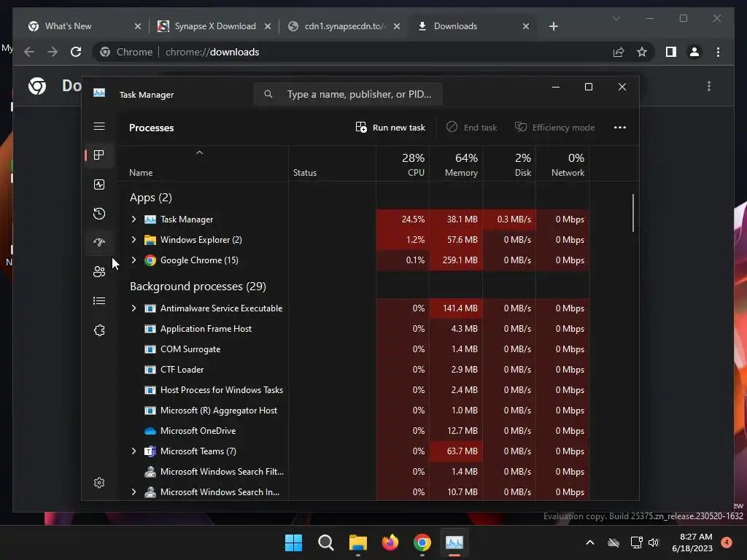The height and width of the screenshot is (560, 747).
Task: Select COM Surrogate process row
Action: (353, 349)
